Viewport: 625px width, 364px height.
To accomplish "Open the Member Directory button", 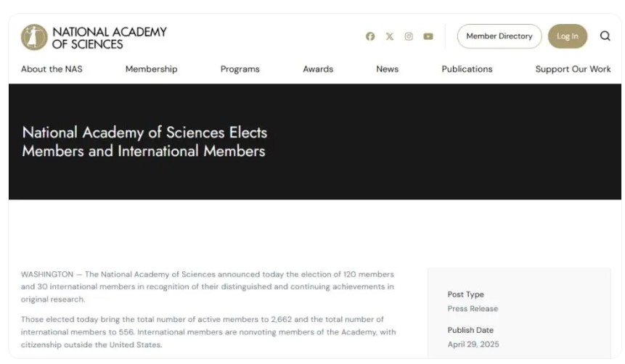I will pyautogui.click(x=499, y=36).
